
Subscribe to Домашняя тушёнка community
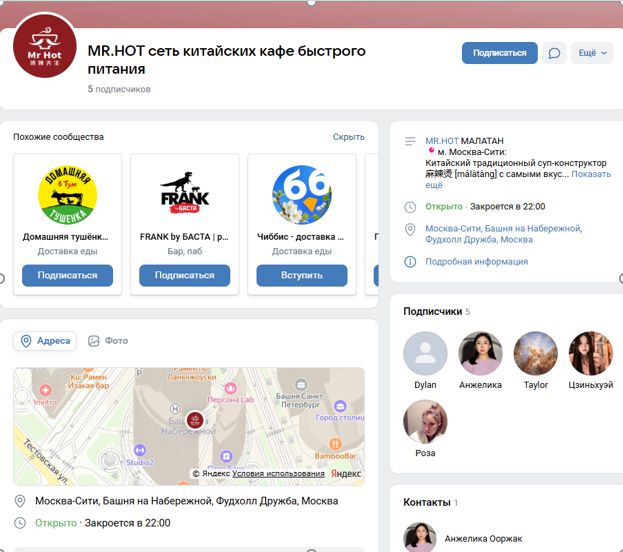tap(68, 275)
